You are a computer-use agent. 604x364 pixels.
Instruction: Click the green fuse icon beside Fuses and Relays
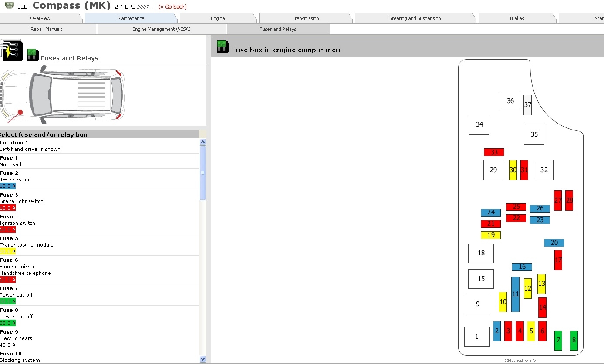point(33,55)
